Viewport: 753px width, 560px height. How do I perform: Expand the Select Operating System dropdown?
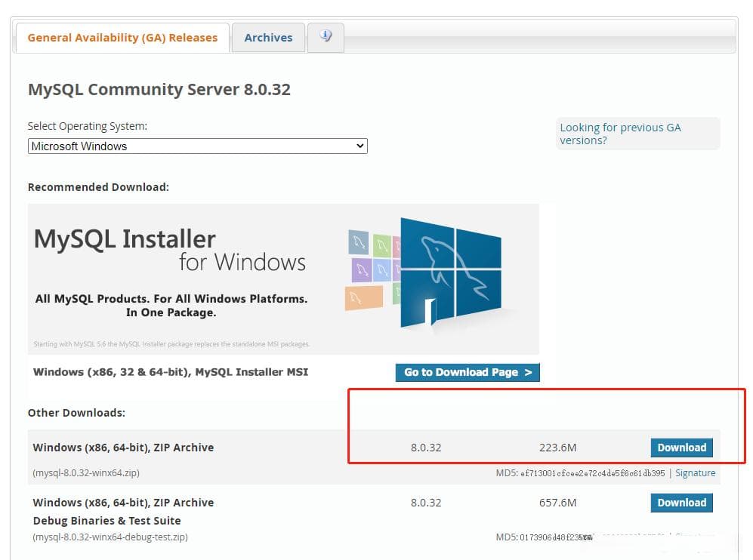tap(197, 146)
